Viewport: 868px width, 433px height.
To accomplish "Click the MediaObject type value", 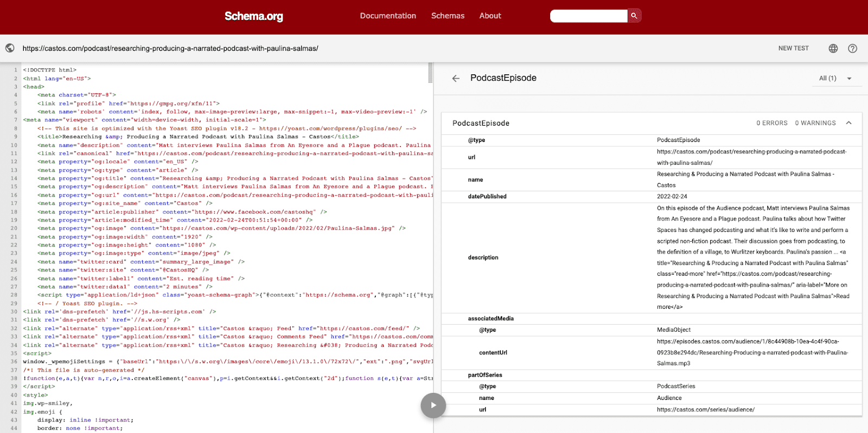I will click(674, 329).
